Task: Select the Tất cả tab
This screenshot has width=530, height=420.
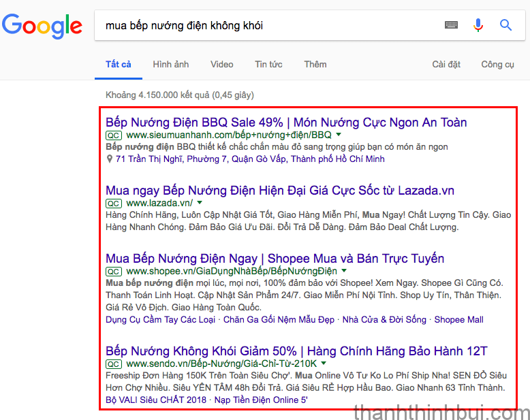Action: (119, 65)
